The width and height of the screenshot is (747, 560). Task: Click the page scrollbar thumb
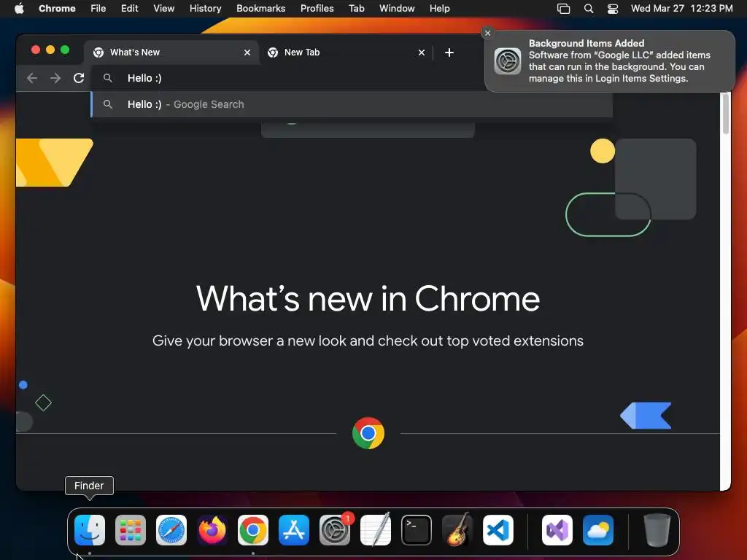tap(725, 114)
